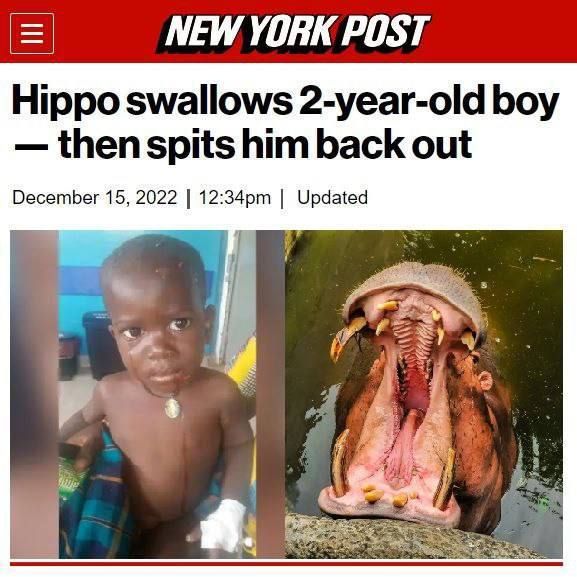Image resolution: width=577 pixels, height=577 pixels.
Task: Click the New York Post logo
Action: 293,32
